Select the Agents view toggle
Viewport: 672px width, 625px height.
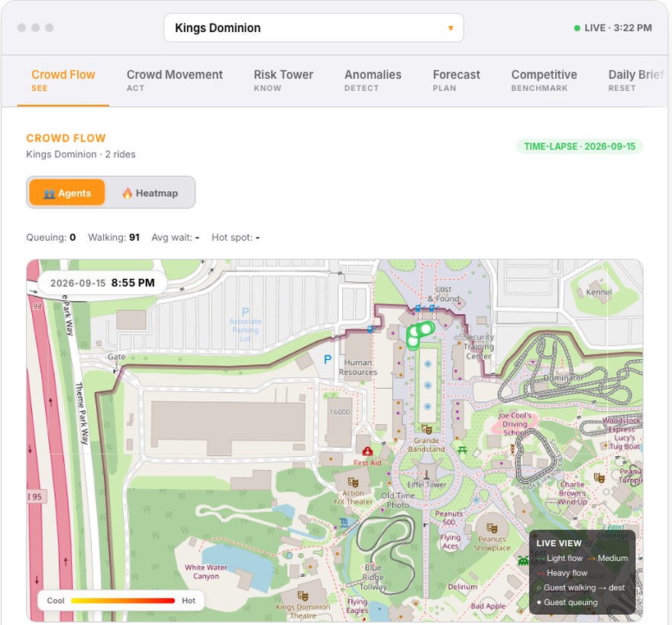67,193
